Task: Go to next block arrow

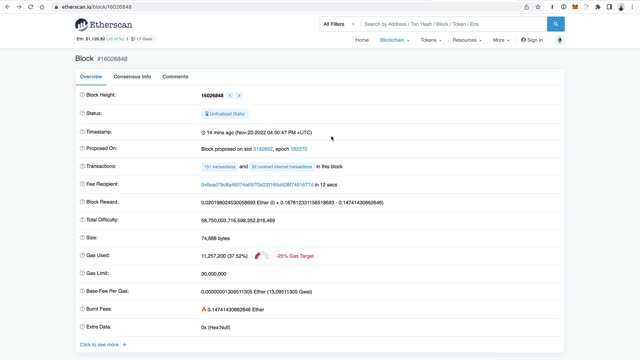Action: pos(239,96)
